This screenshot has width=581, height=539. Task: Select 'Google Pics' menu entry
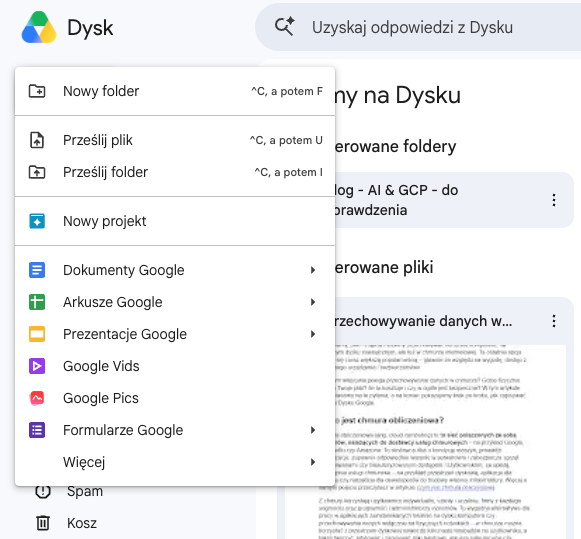(x=175, y=398)
